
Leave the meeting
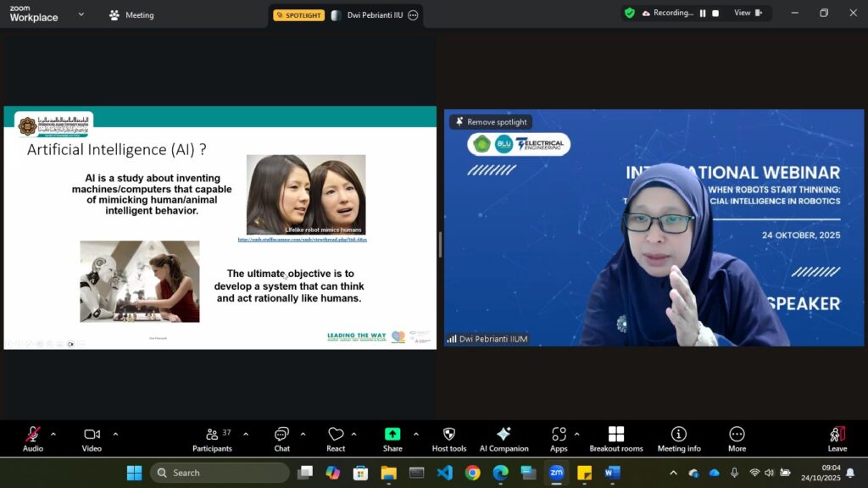pyautogui.click(x=837, y=438)
